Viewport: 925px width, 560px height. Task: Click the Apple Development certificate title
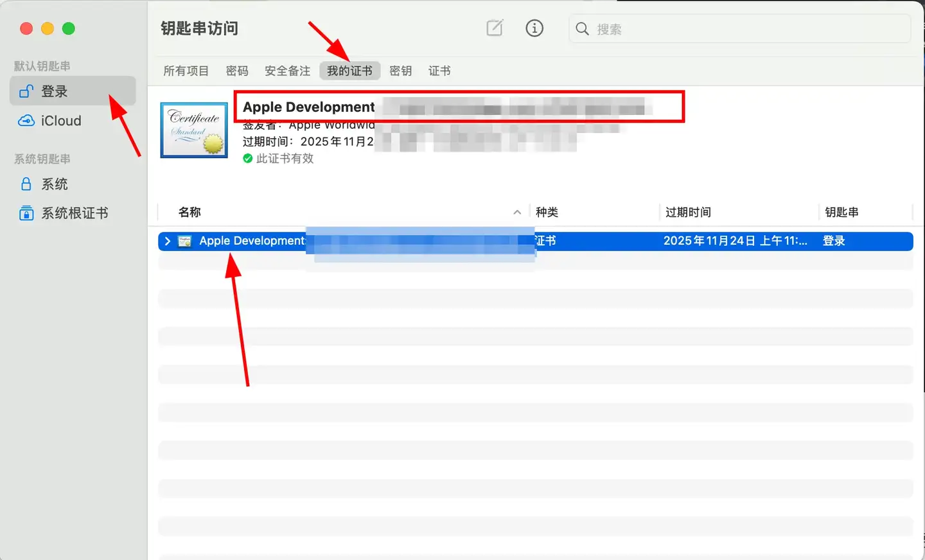[308, 107]
